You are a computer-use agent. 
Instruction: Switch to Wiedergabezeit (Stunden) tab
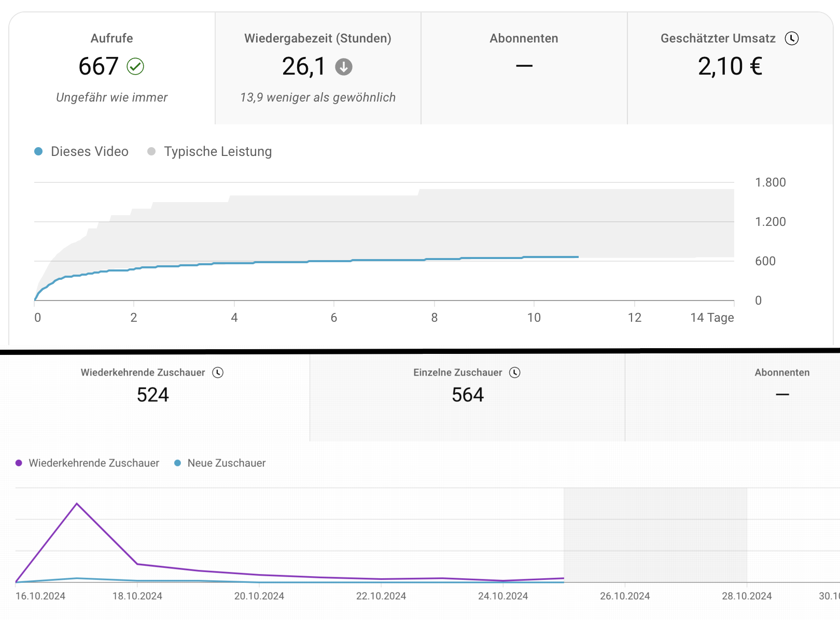click(317, 67)
